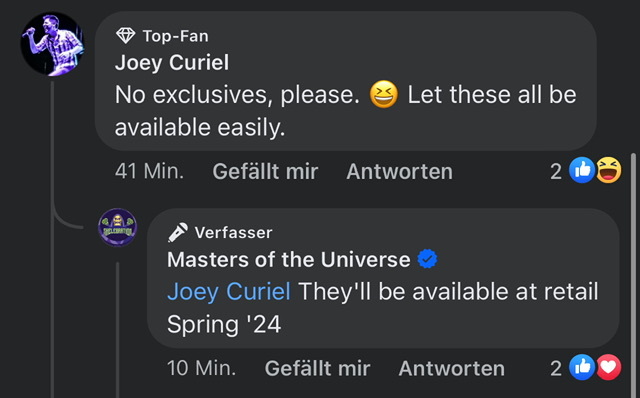Click the Verfasser microphone badge icon

tap(178, 232)
